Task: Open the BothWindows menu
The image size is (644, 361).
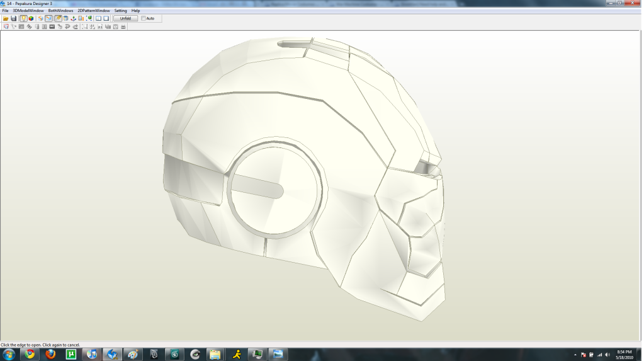Action: (61, 11)
